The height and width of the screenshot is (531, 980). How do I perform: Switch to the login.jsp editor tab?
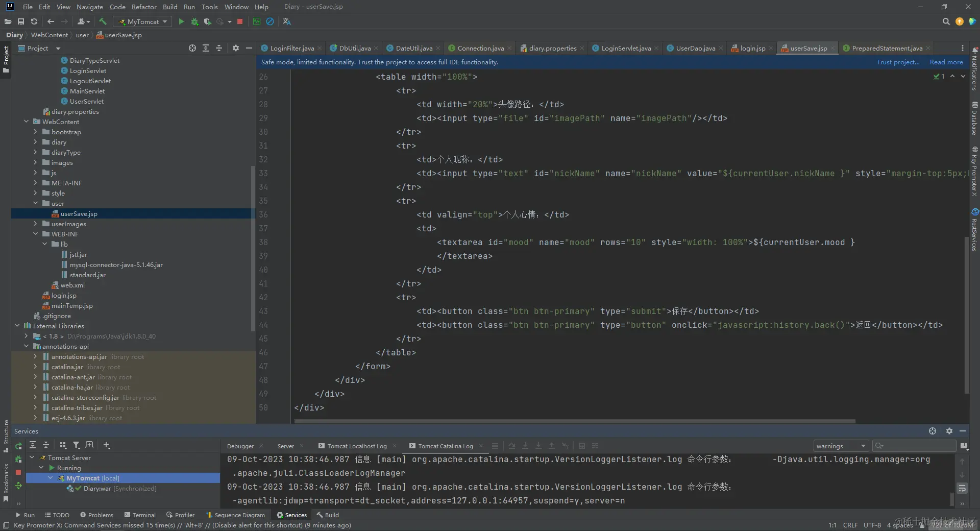coord(752,48)
